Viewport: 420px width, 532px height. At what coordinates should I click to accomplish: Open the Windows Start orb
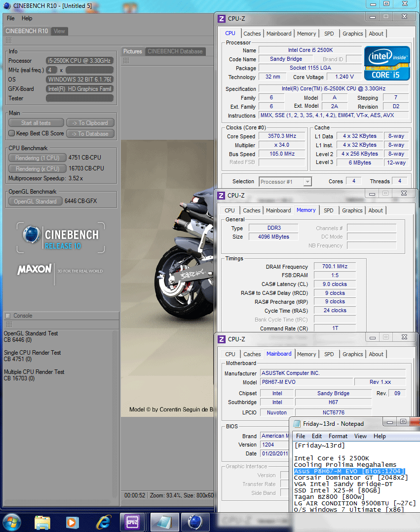pos(11,522)
